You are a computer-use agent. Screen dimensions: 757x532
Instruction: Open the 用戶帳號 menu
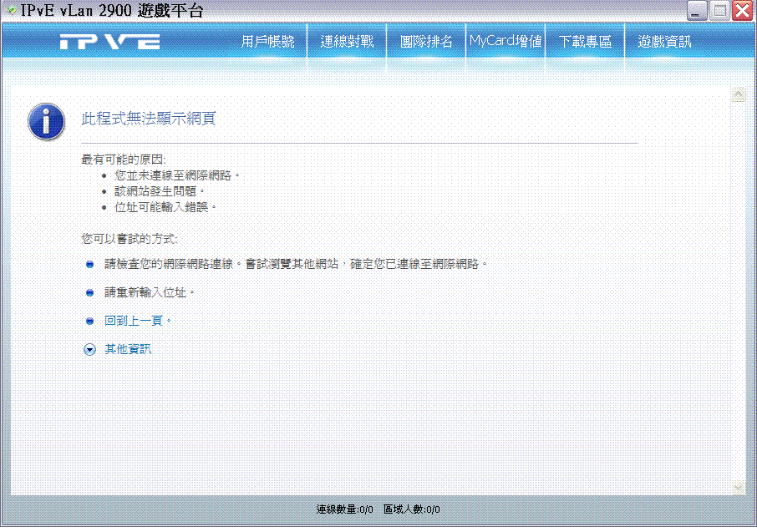pyautogui.click(x=267, y=42)
